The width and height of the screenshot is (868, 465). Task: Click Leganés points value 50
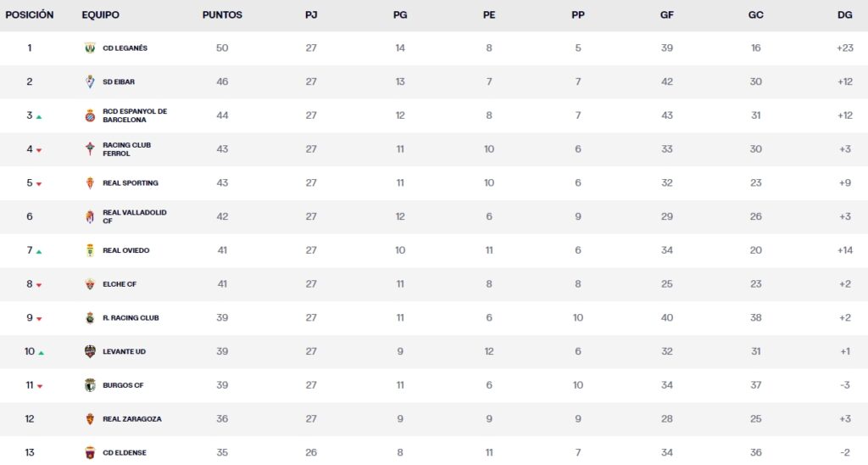[x=222, y=48]
